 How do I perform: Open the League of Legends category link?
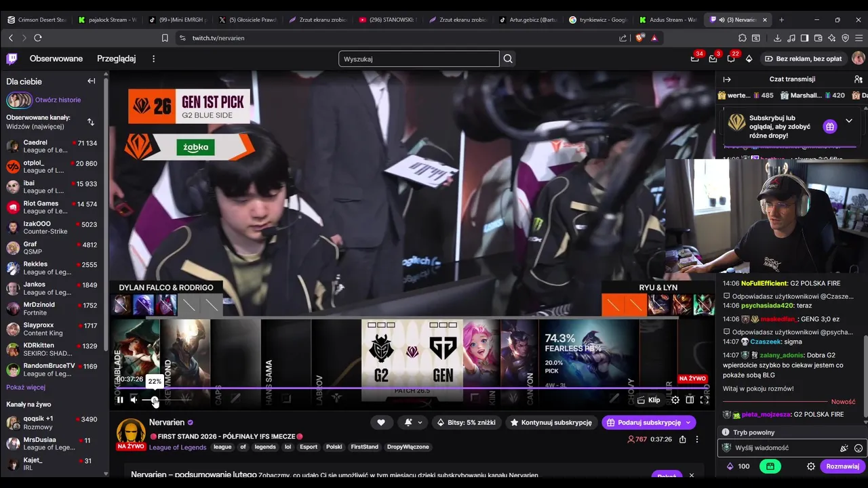tap(178, 447)
